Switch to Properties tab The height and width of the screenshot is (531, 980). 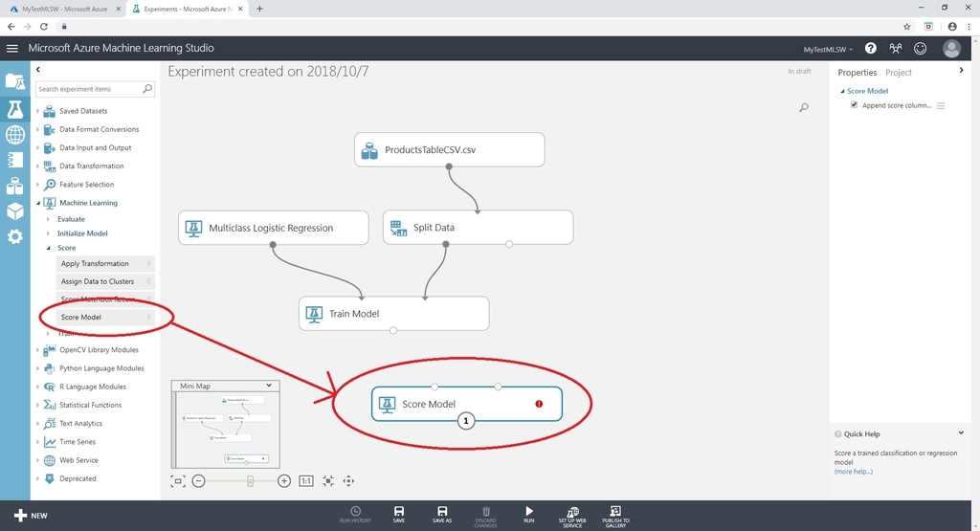(x=857, y=73)
